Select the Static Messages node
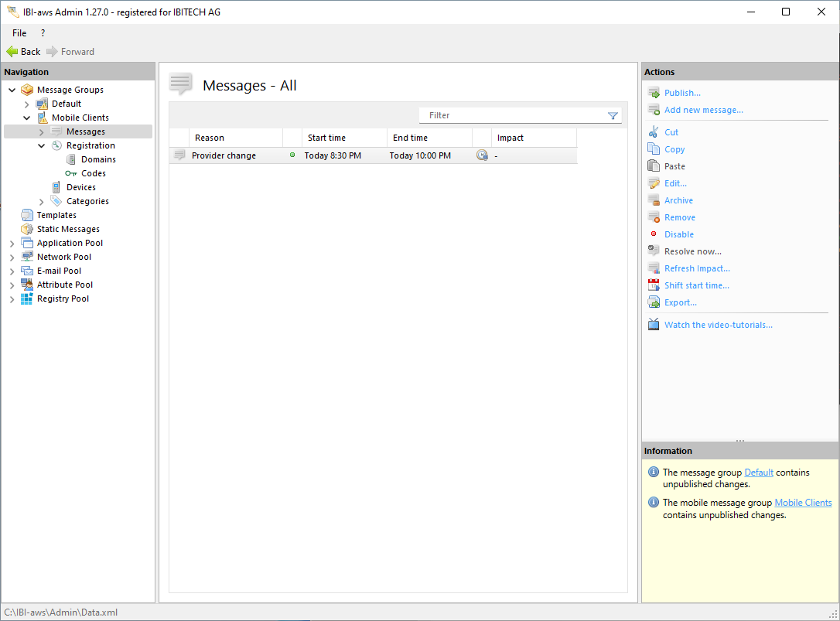Screen dimensions: 840x621 [x=68, y=229]
